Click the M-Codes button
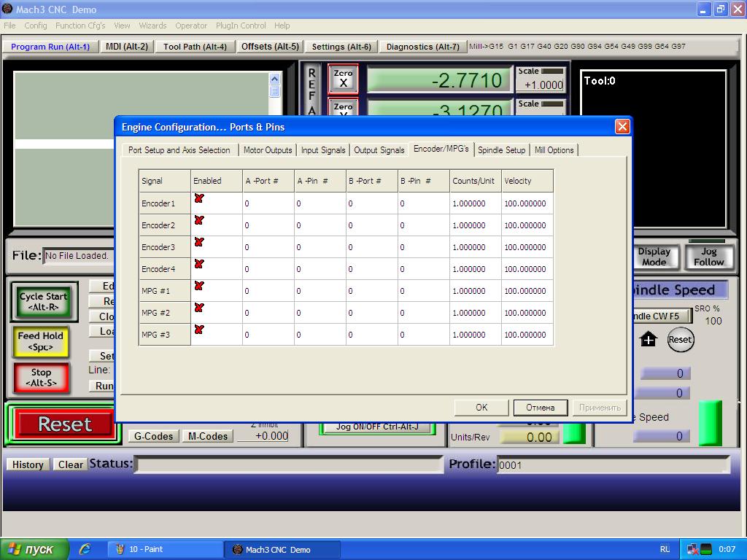 (x=208, y=436)
